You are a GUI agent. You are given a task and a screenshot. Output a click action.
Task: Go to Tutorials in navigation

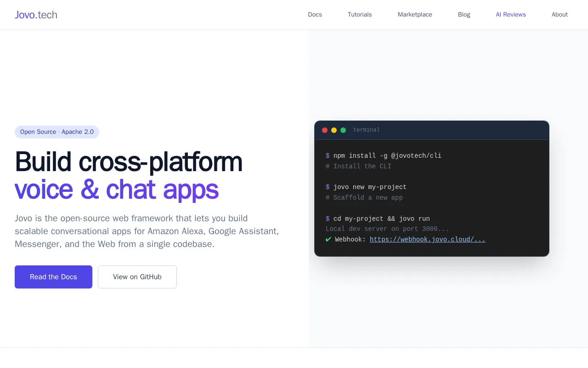360,15
